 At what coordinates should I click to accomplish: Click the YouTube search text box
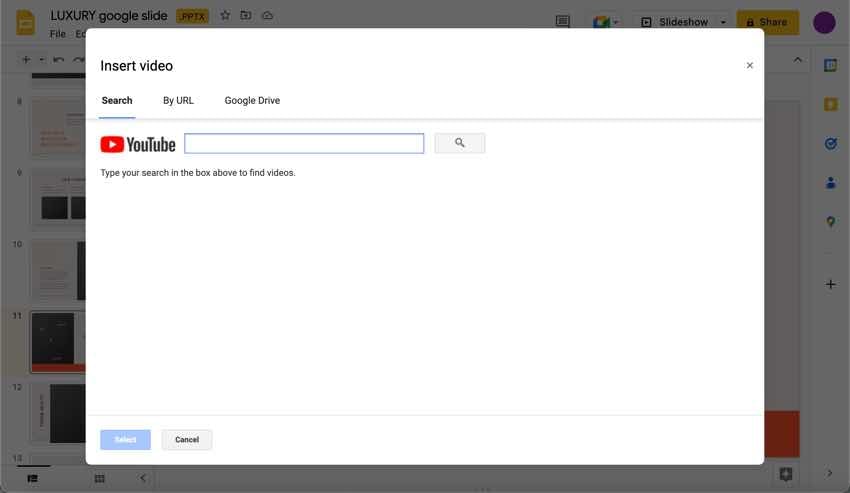coord(304,144)
